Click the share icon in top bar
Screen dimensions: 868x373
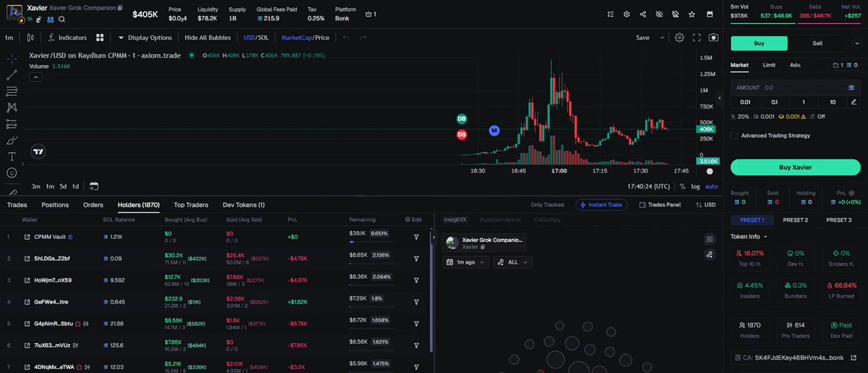coord(643,14)
